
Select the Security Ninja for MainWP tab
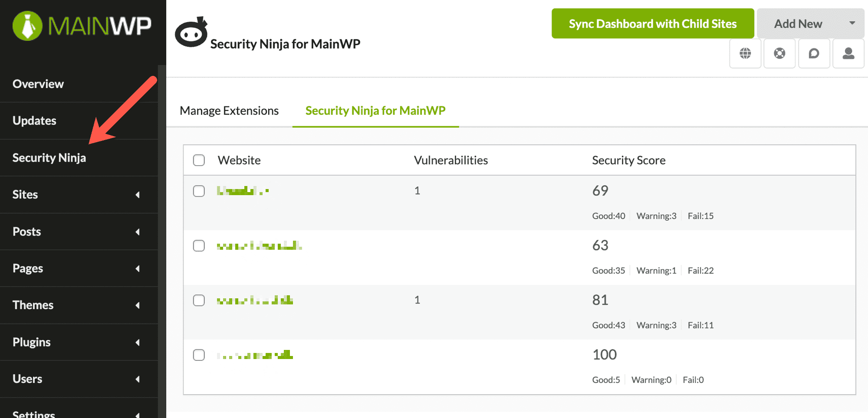(x=375, y=111)
